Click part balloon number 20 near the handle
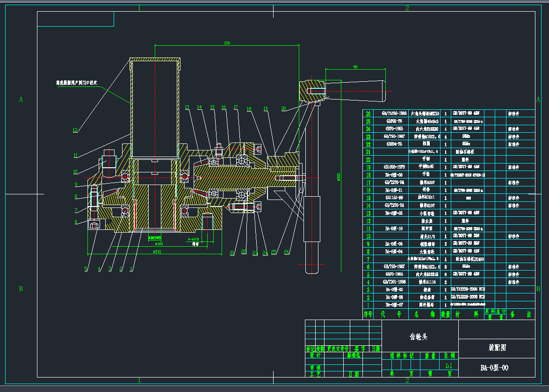The image size is (549, 392). (283, 108)
